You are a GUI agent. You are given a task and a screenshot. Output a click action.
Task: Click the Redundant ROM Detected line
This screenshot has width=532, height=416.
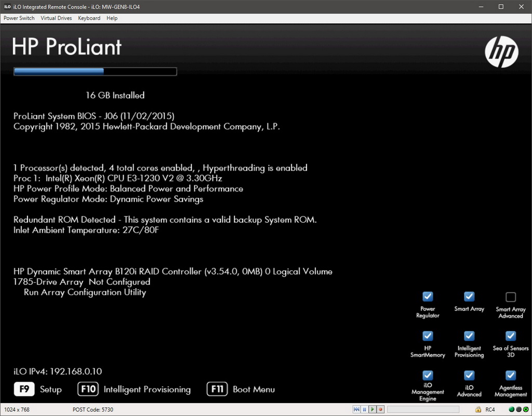point(165,220)
